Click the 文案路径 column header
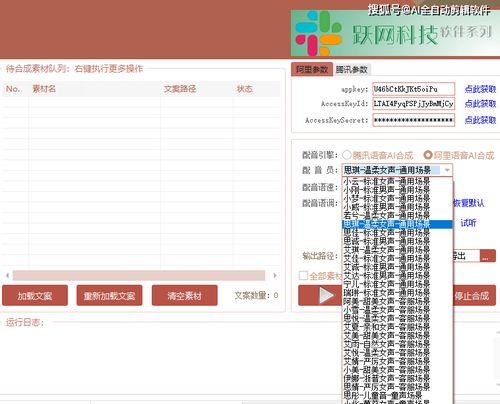The height and width of the screenshot is (404, 500). click(197, 89)
